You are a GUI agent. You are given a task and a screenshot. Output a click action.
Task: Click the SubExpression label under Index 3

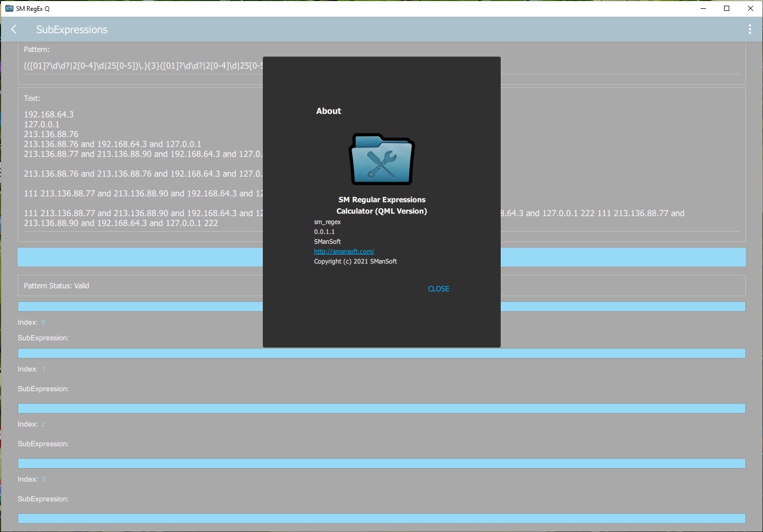click(x=43, y=499)
